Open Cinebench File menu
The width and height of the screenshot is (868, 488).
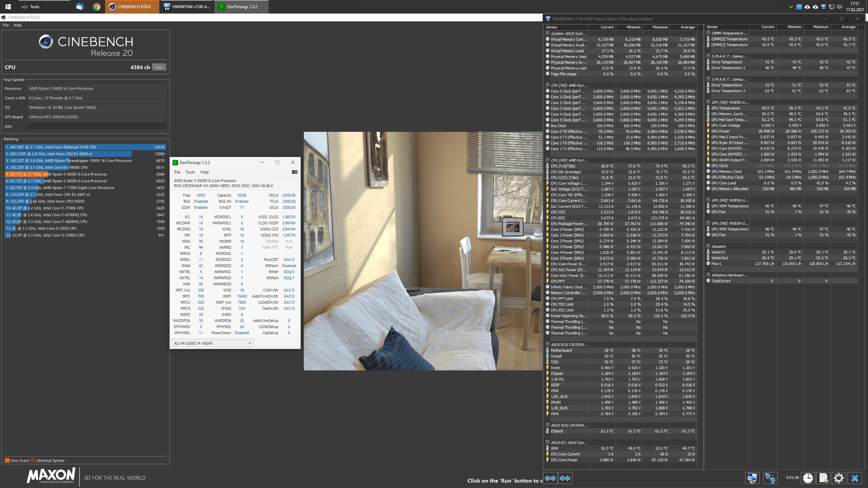(6, 25)
